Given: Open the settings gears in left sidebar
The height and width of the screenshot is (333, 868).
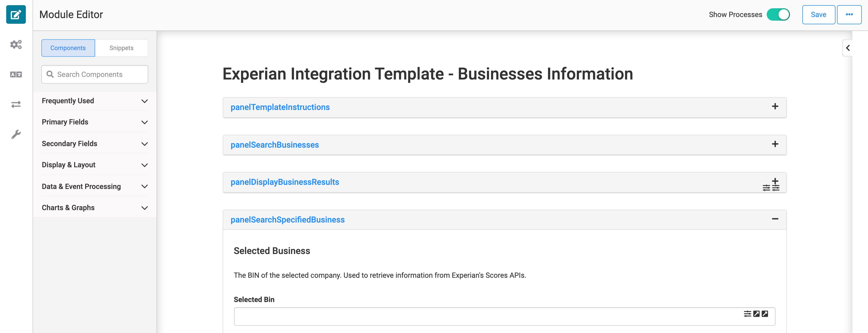Looking at the screenshot, I should [16, 44].
